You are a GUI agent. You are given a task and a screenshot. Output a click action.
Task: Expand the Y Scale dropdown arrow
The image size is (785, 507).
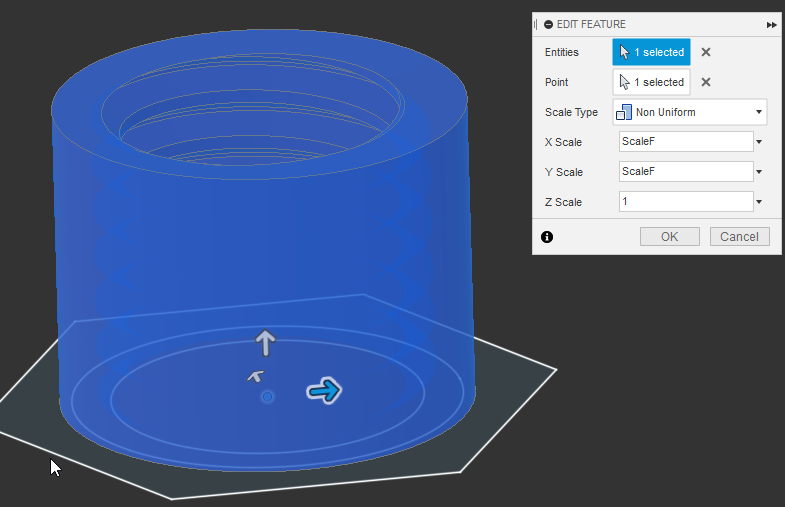click(759, 172)
